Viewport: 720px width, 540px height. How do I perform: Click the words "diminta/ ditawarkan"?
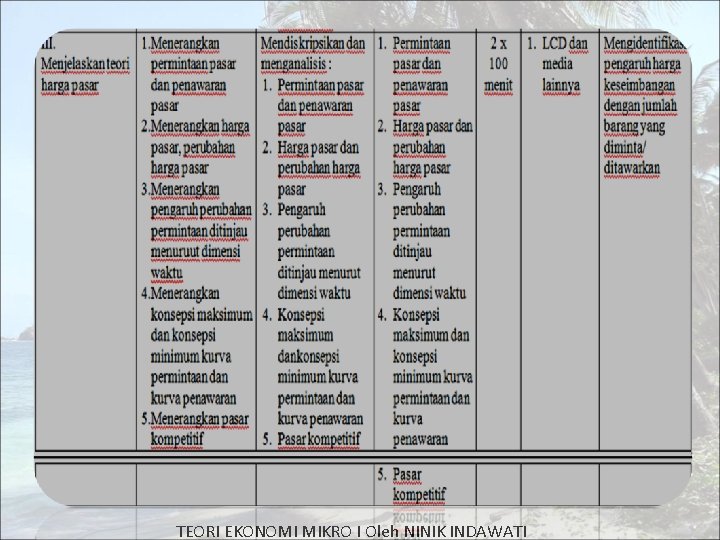632,158
